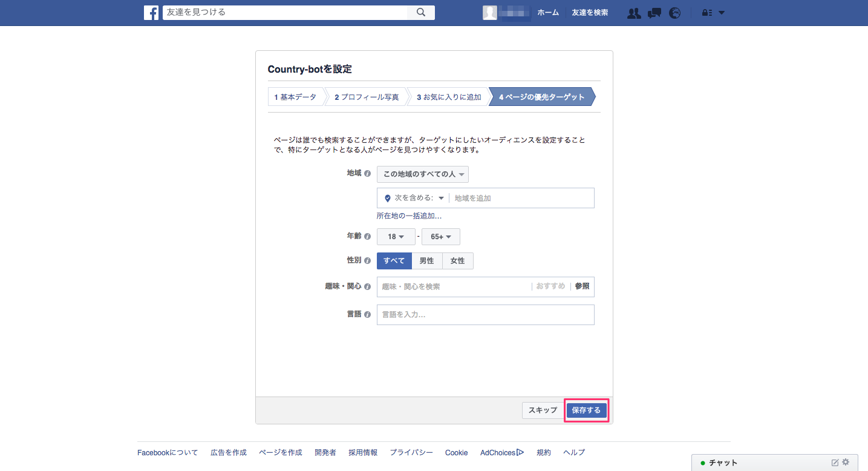868x471 pixels.
Task: Click the 保存する button
Action: 586,410
